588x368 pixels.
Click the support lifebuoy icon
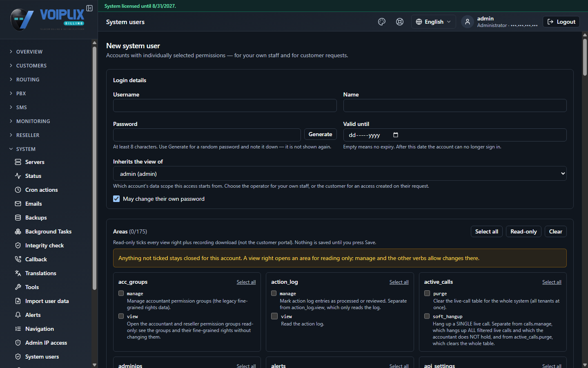tap(400, 22)
